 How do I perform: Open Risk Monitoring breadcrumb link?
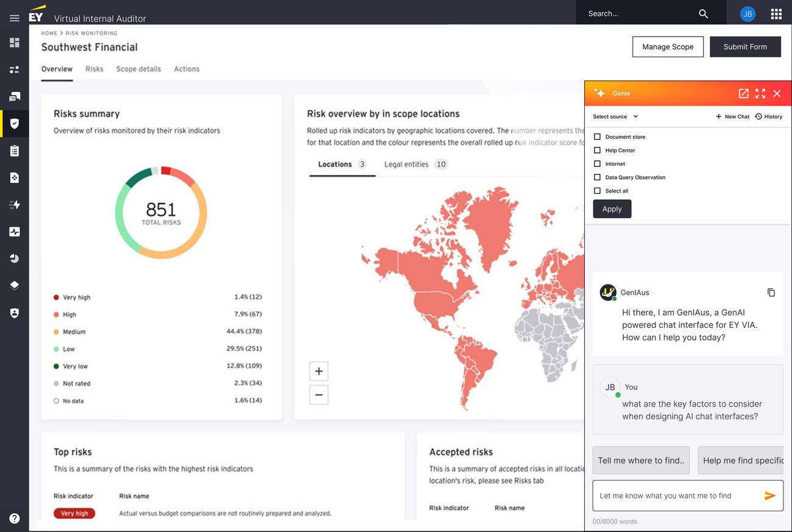coord(91,34)
